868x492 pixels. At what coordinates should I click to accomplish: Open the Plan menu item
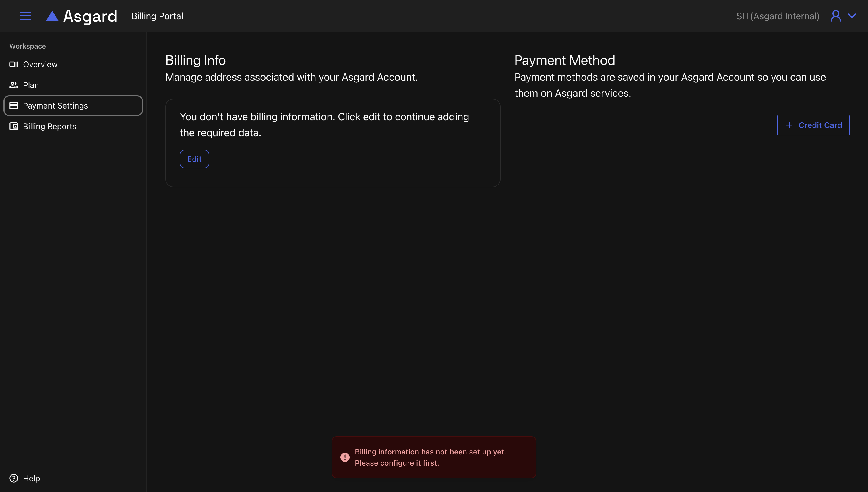[31, 85]
